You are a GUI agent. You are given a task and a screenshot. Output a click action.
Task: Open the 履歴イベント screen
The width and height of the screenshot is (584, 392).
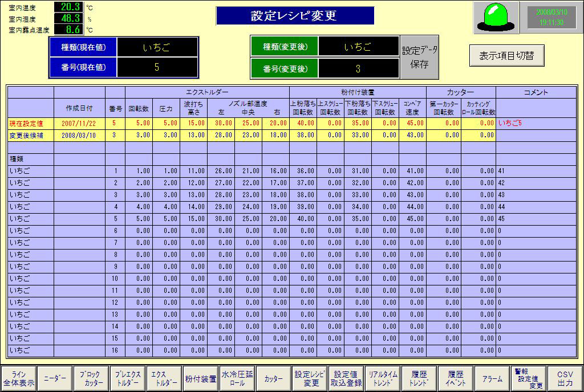pos(456,379)
